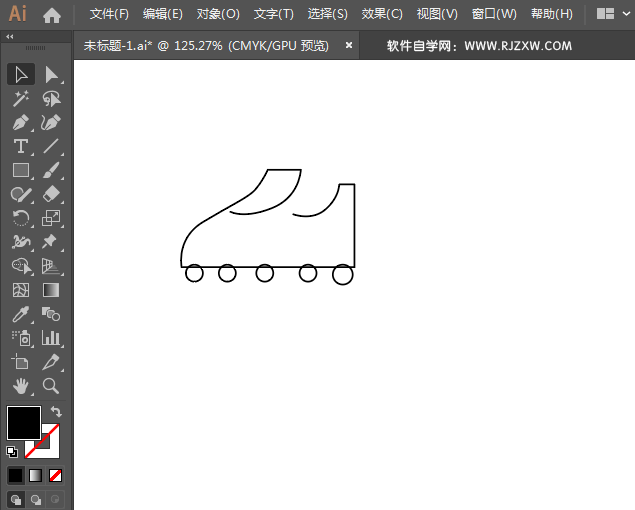Select the Zoom tool
This screenshot has width=635, height=510.
tap(51, 386)
